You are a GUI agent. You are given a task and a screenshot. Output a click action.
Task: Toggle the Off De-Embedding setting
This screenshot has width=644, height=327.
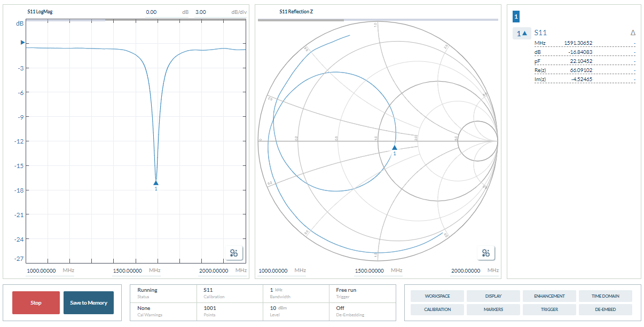pyautogui.click(x=362, y=311)
